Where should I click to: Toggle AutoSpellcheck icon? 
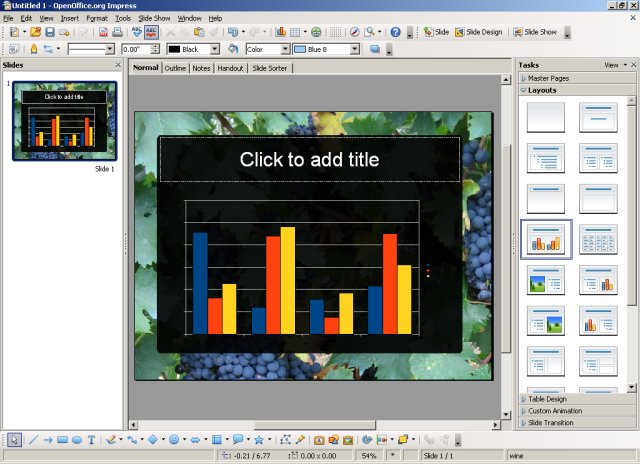151,32
